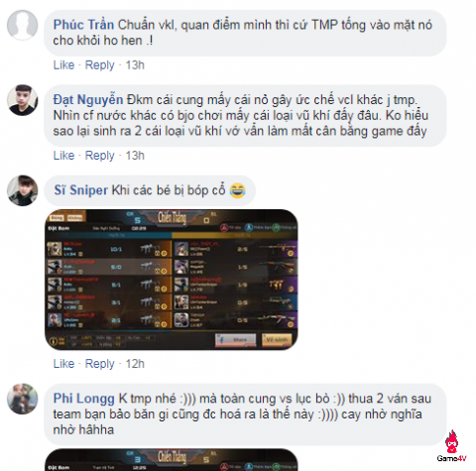Reply to Sĩ Sniper's comment

tap(100, 364)
